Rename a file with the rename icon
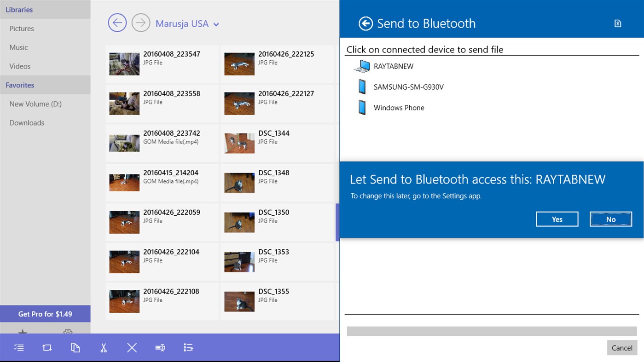The width and height of the screenshot is (644, 362). [x=160, y=347]
